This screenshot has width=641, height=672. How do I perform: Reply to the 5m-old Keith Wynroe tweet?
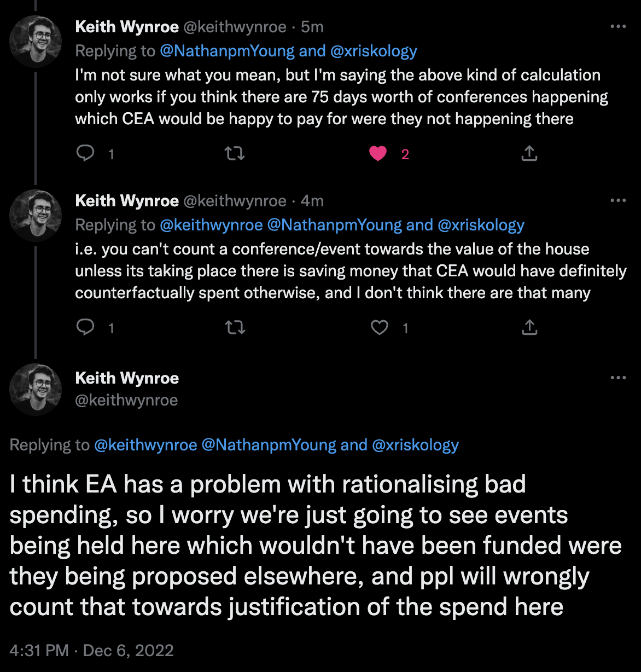pyautogui.click(x=85, y=154)
